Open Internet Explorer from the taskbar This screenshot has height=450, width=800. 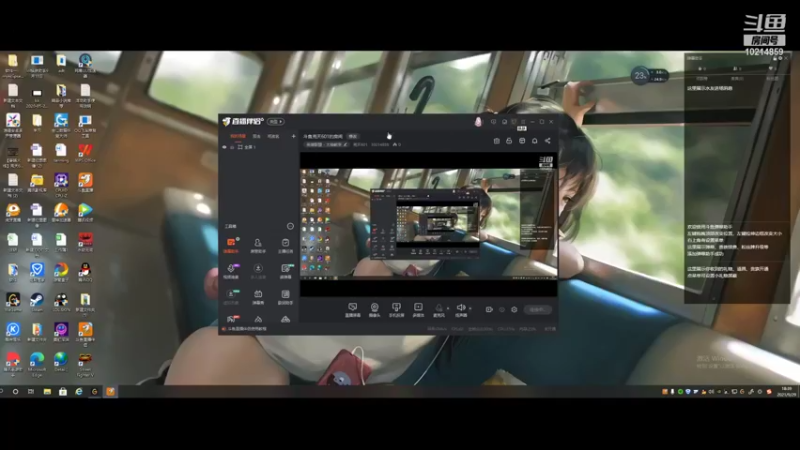coord(79,391)
